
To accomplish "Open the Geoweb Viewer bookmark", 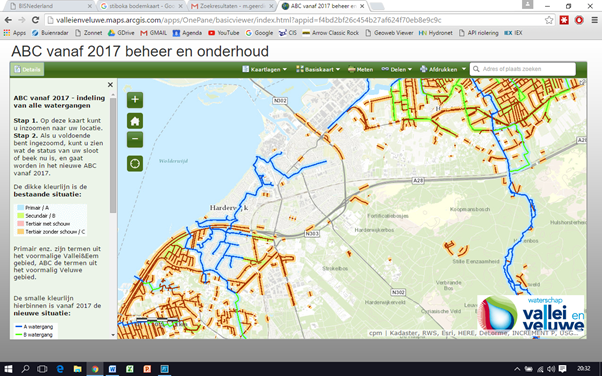I will (389, 33).
